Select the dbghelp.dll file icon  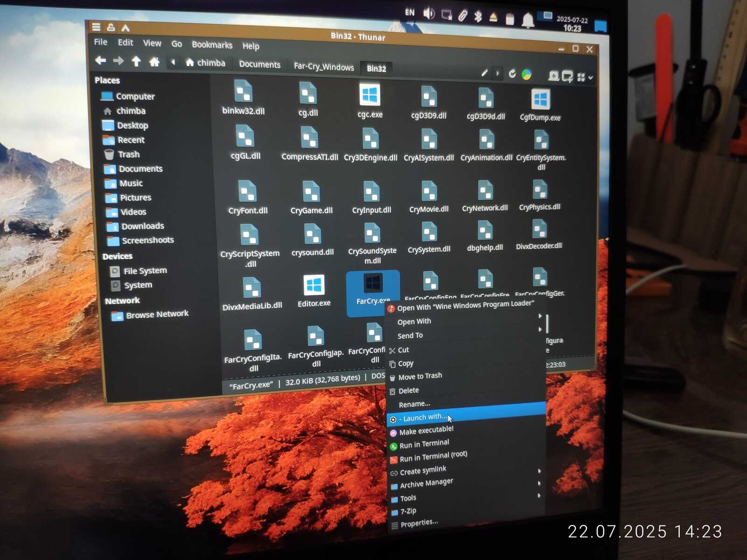[x=485, y=231]
